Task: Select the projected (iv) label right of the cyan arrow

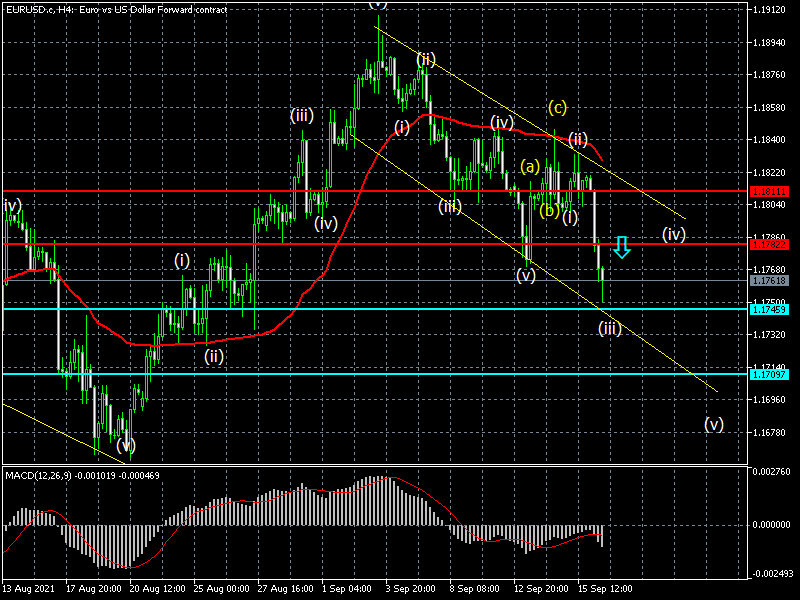Action: [x=674, y=234]
